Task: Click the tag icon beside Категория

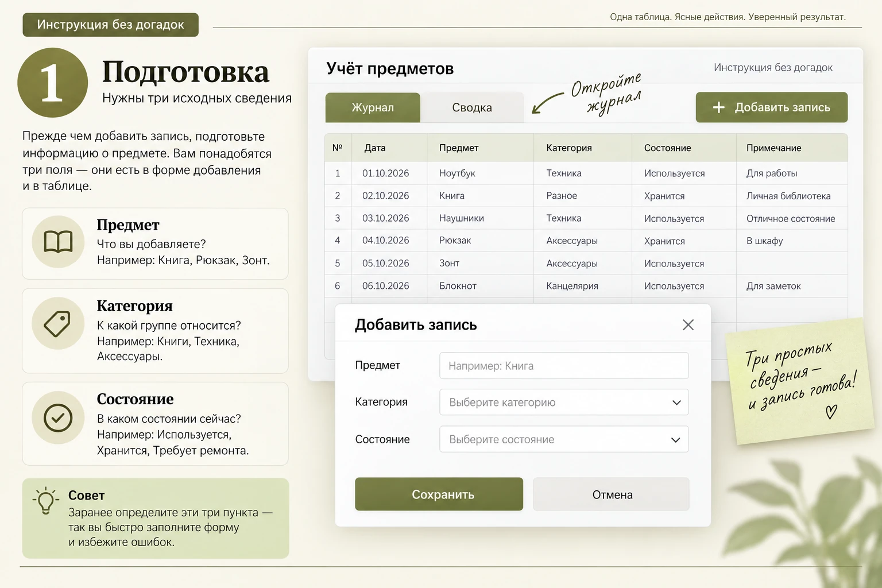Action: pyautogui.click(x=57, y=323)
